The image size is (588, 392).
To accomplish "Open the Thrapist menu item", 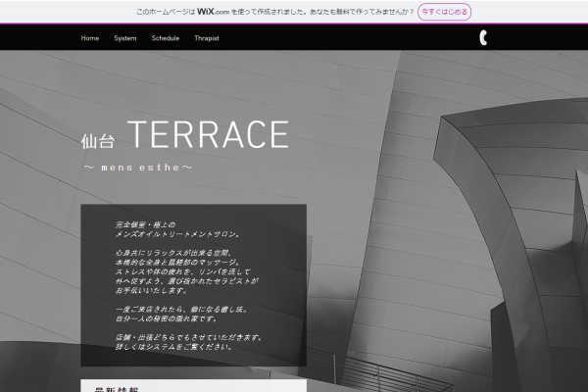I will coord(207,38).
